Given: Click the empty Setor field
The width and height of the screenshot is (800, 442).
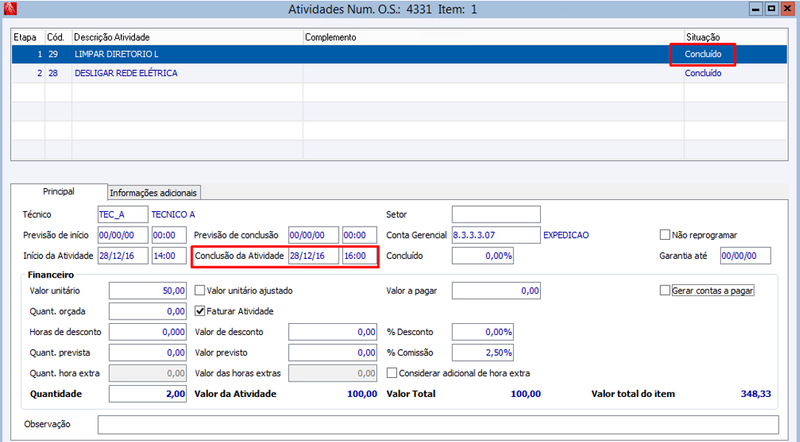Looking at the screenshot, I should (496, 214).
